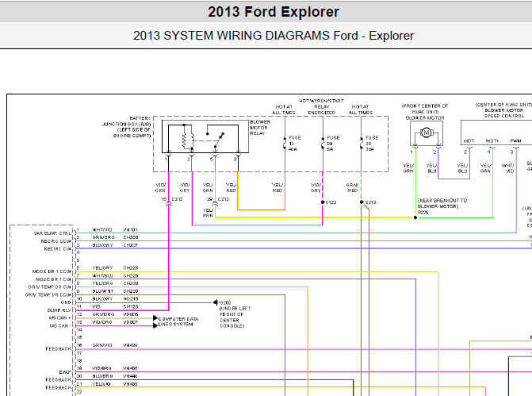This screenshot has height=396, width=532.
Task: Click 'YEL/ORG' wire color on pin 8
Action: coord(102,283)
